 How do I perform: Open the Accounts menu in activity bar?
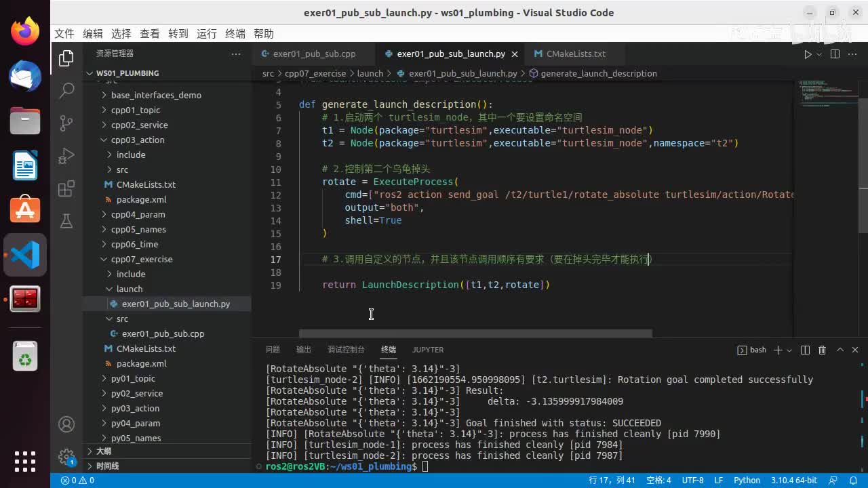[x=66, y=424]
